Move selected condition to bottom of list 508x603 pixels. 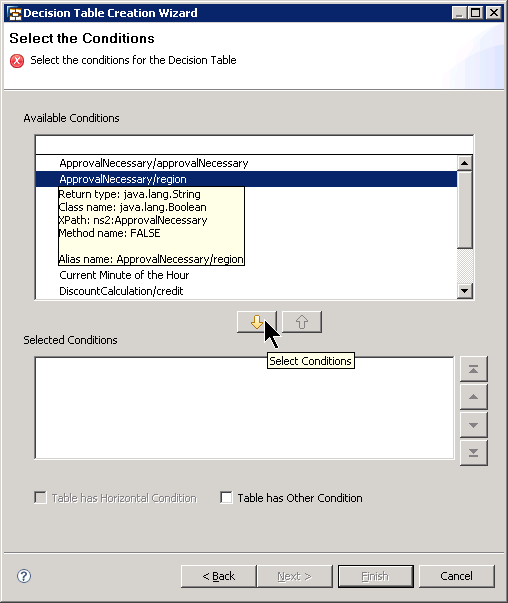473,453
